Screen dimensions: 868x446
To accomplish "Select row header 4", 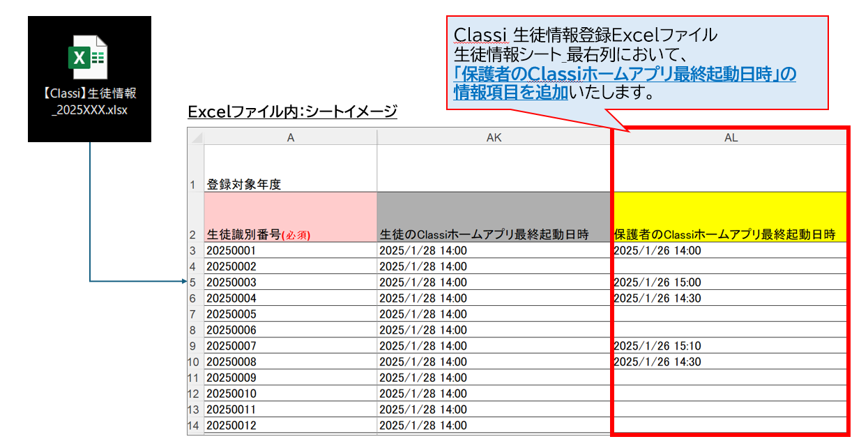I will tap(195, 266).
